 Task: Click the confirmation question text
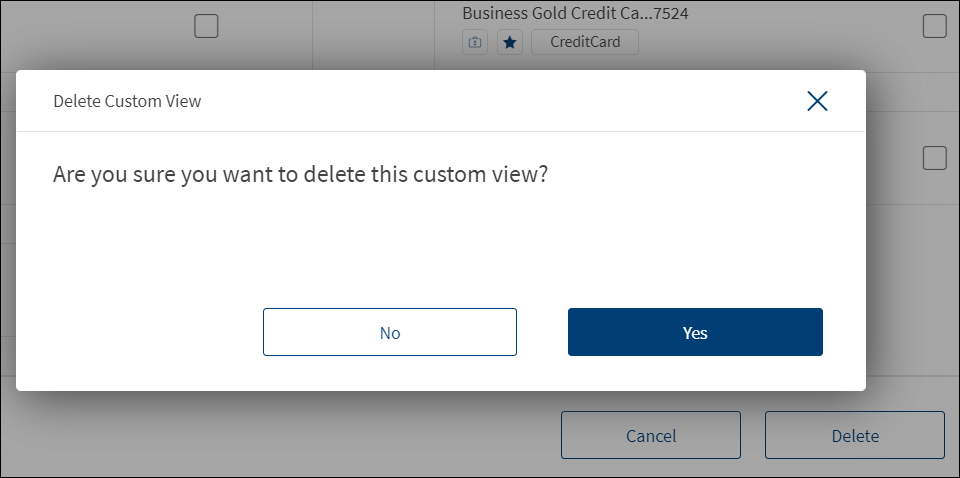pos(301,174)
